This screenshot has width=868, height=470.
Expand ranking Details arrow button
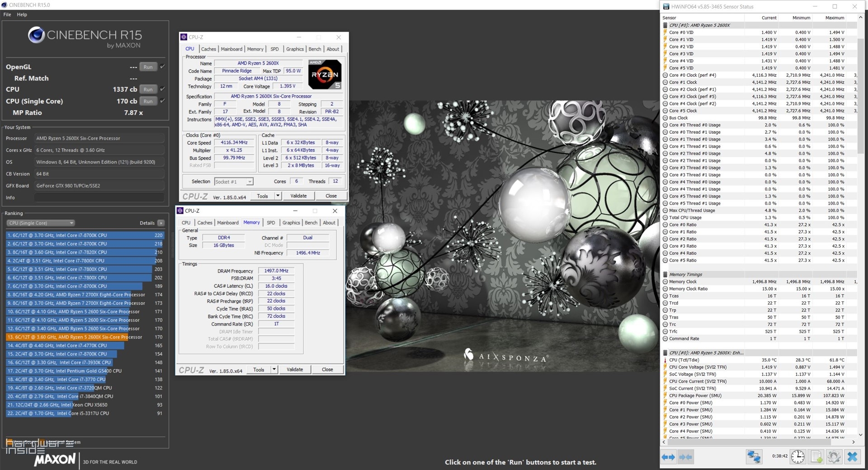pos(161,223)
